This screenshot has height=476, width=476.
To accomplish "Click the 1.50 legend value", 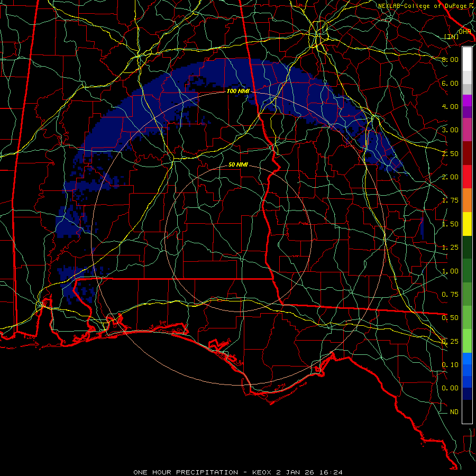I will [450, 224].
